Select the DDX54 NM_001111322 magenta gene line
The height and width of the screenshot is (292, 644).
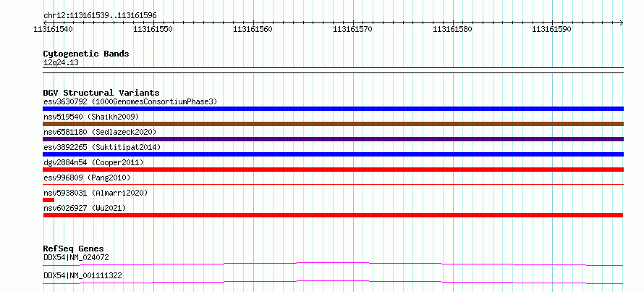333,282
